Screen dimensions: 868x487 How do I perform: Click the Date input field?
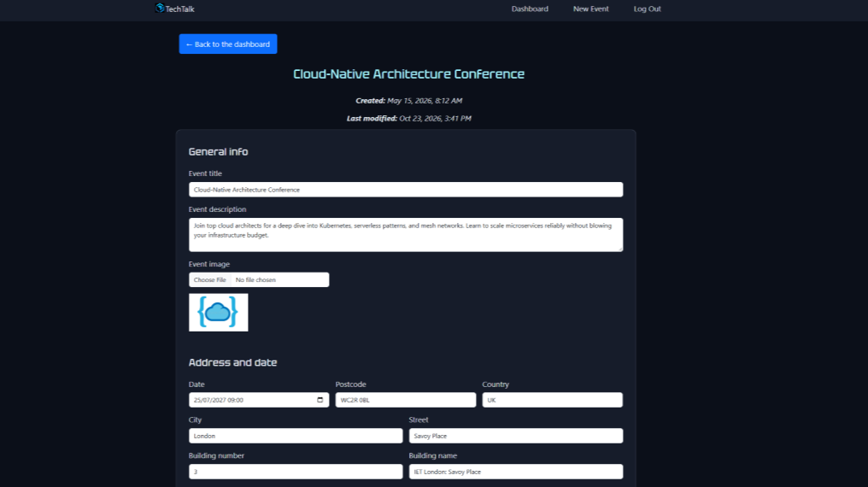[x=259, y=400]
